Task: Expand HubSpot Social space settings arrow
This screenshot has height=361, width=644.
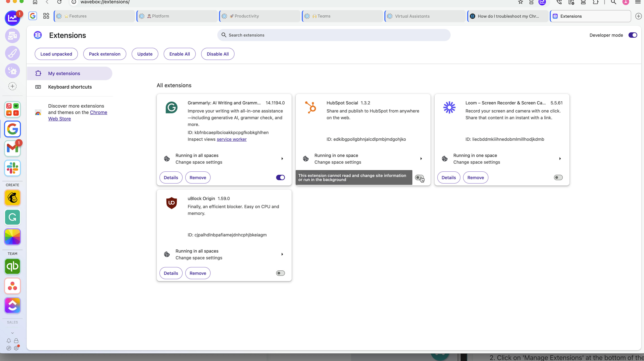Action: pyautogui.click(x=421, y=159)
